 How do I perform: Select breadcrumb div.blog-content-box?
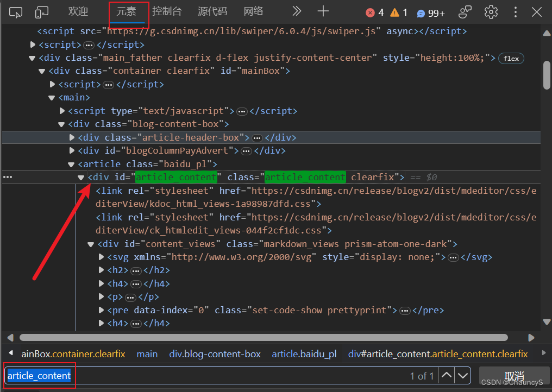point(215,354)
